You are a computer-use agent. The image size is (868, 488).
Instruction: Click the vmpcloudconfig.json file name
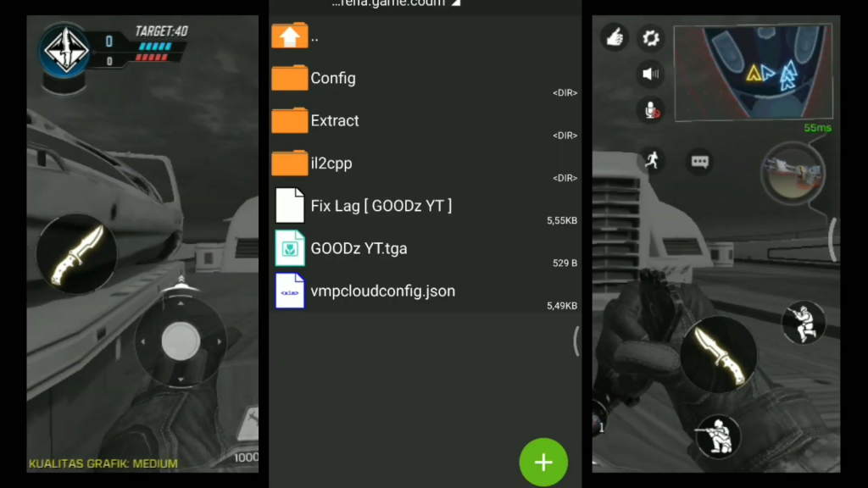coord(383,291)
